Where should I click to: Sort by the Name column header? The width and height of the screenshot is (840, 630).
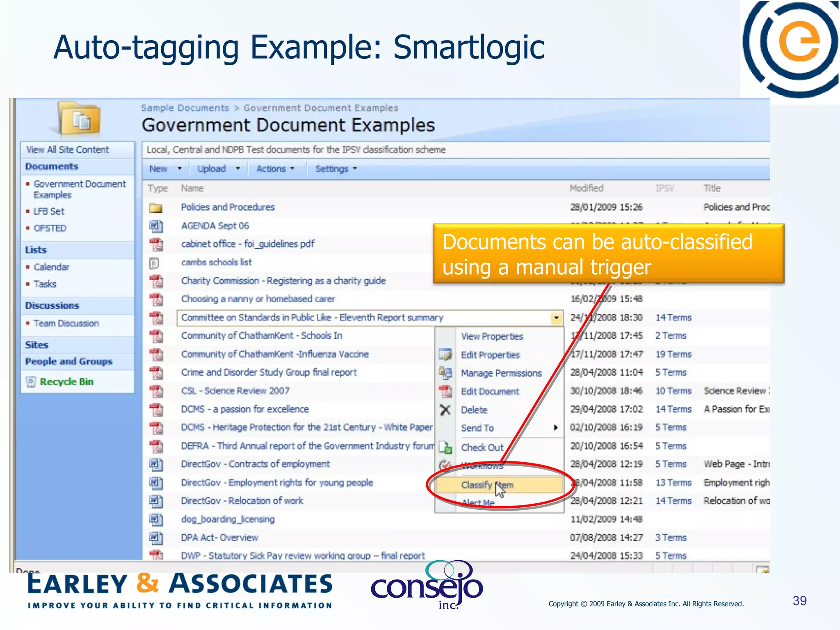point(192,188)
